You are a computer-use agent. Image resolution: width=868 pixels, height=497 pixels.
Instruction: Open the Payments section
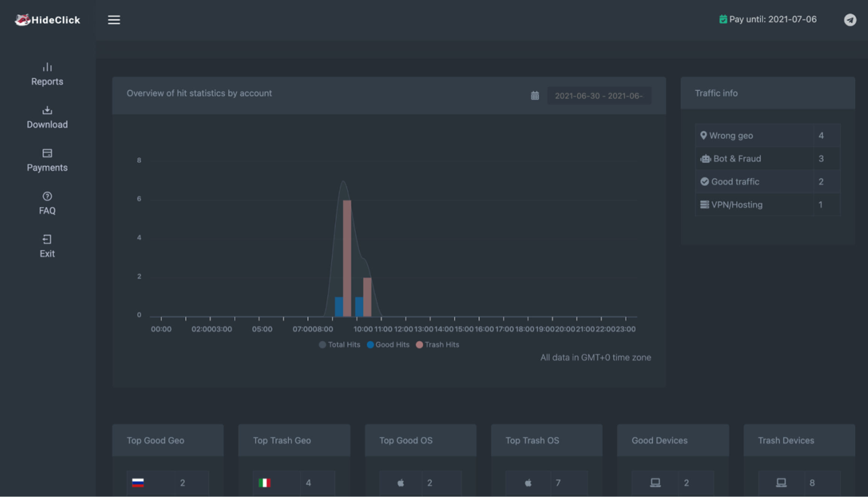(x=47, y=159)
